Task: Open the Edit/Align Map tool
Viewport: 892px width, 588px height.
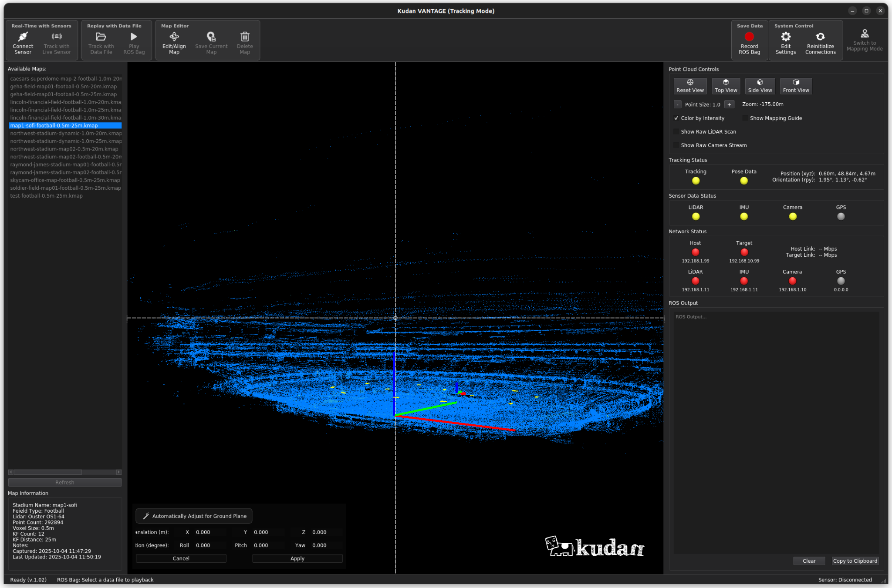Action: tap(174, 37)
